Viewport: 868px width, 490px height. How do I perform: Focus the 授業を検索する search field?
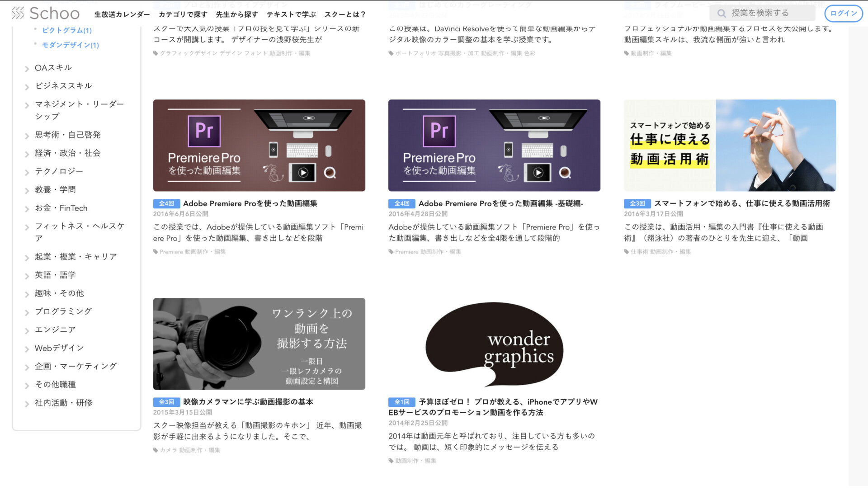coord(762,14)
